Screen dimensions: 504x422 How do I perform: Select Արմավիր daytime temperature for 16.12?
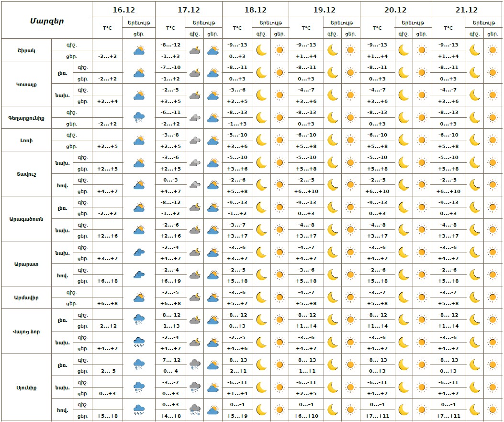click(x=107, y=303)
